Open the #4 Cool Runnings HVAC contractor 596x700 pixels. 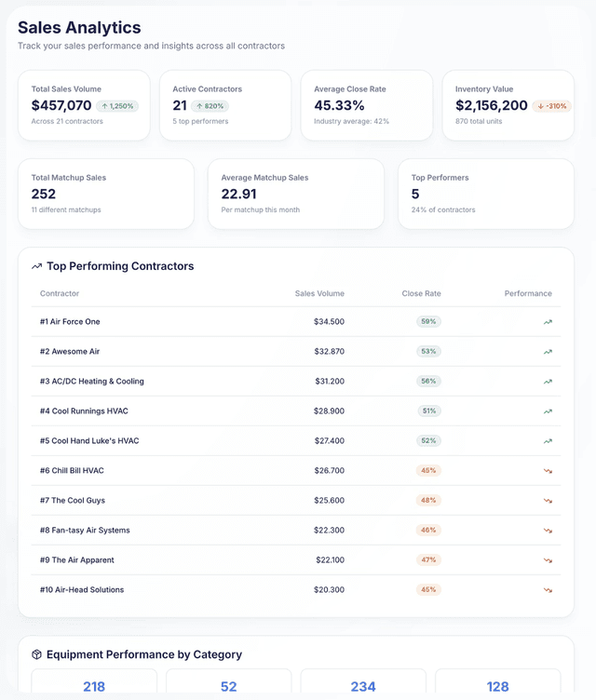82,411
